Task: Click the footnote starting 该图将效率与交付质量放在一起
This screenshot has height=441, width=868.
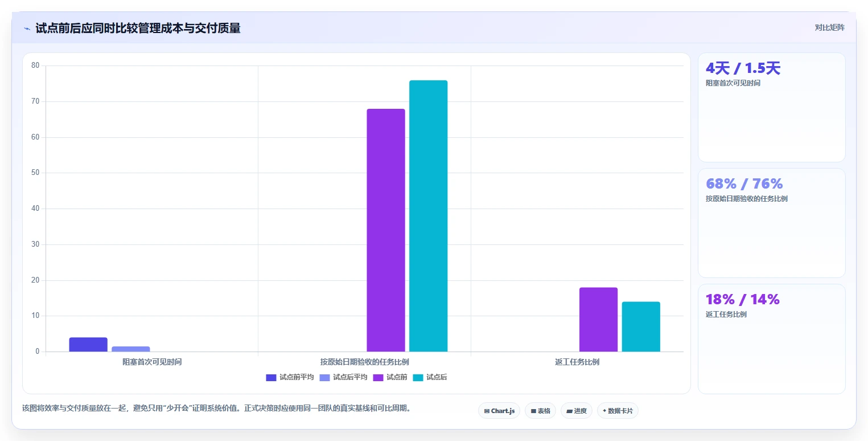Action: pos(216,409)
